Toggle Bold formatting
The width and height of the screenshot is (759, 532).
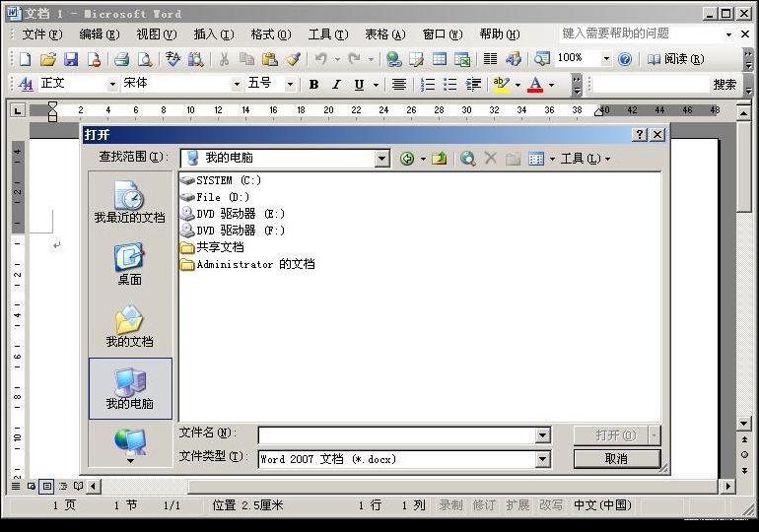[313, 85]
